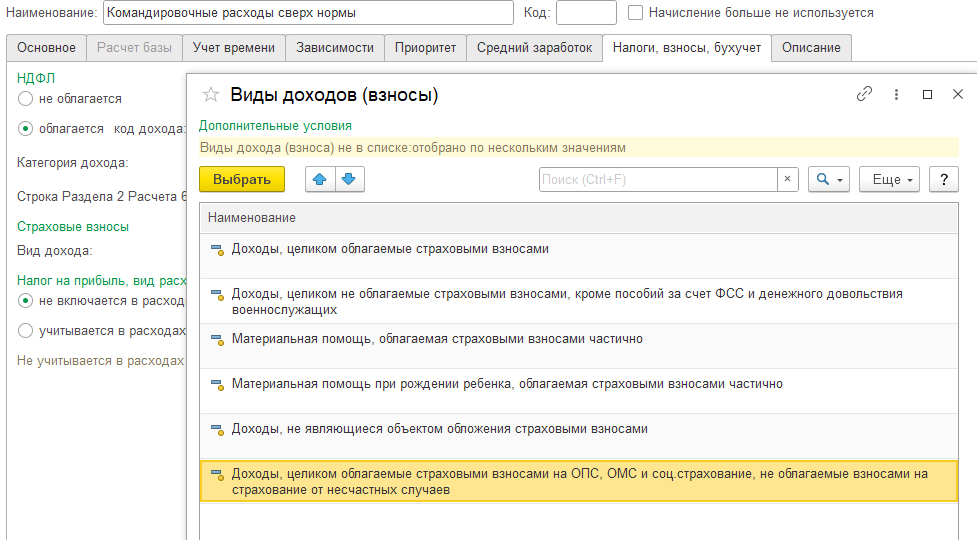Open the three-dot dialog menu
The height and width of the screenshot is (540, 977).
click(x=896, y=95)
